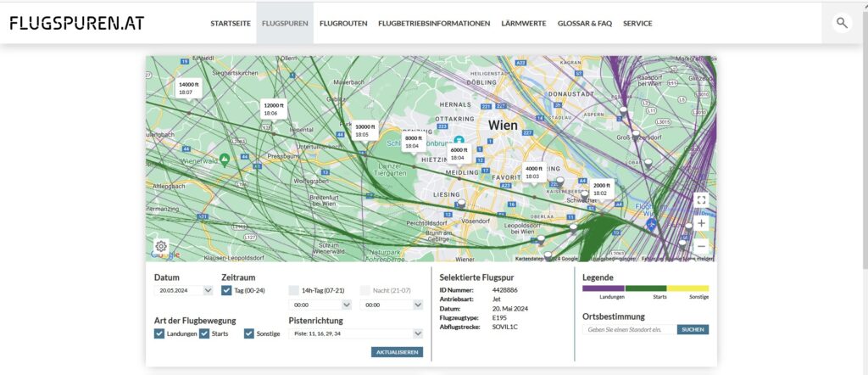Open the first 00:00 time dropdown
Screen dimensions: 868x375
click(319, 305)
